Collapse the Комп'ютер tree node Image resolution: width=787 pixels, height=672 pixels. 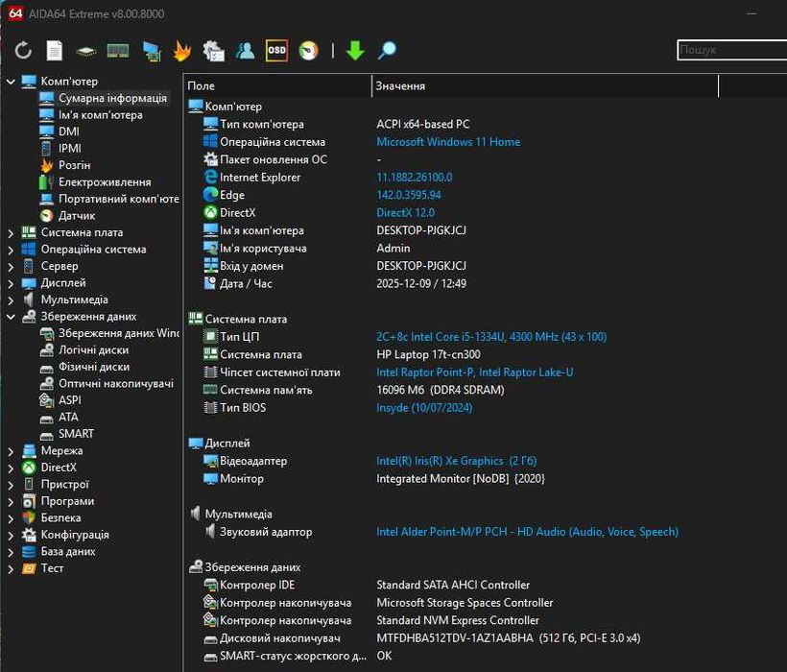[11, 82]
